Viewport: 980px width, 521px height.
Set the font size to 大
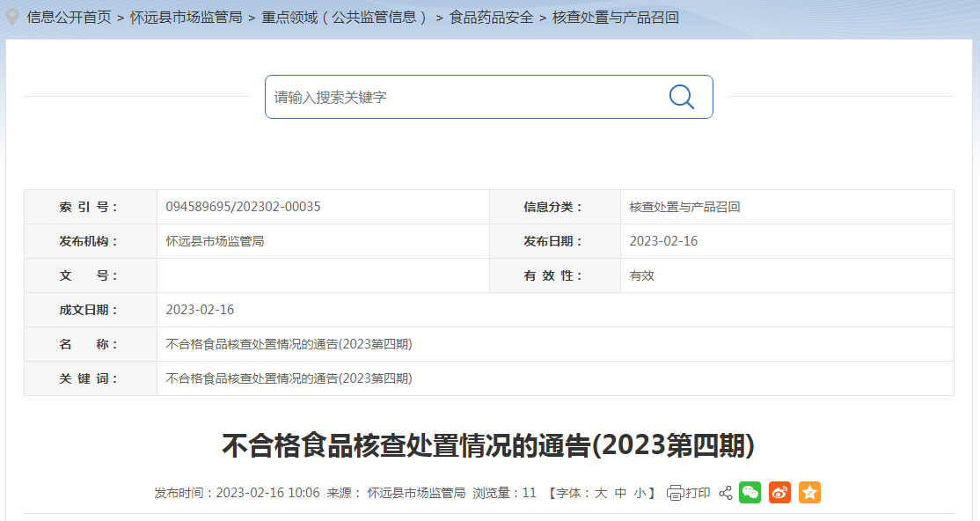pyautogui.click(x=601, y=494)
